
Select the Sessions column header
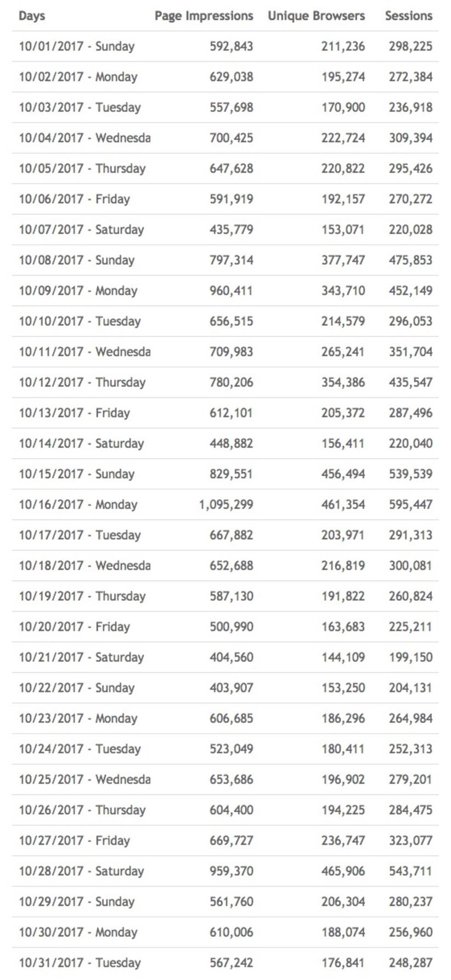click(x=408, y=16)
